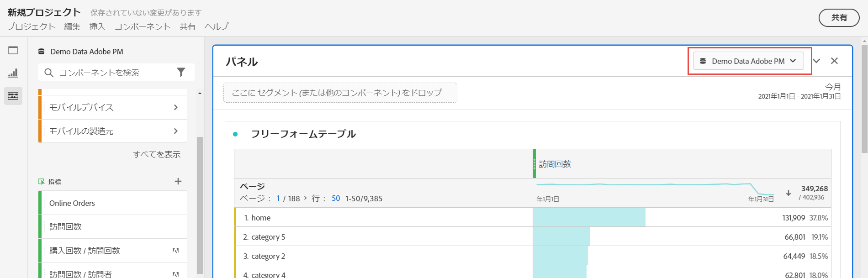Image resolution: width=868 pixels, height=278 pixels.
Task: Open the コンポーネント menu
Action: click(142, 26)
